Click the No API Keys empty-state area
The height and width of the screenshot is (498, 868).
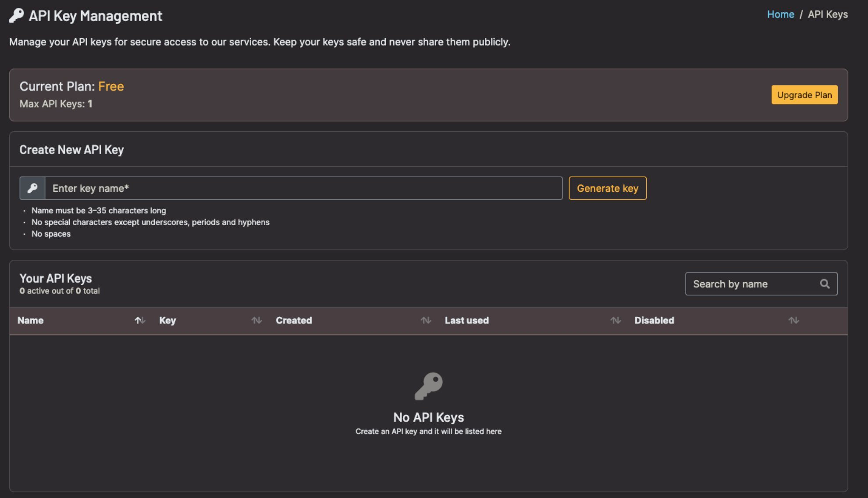tap(429, 417)
